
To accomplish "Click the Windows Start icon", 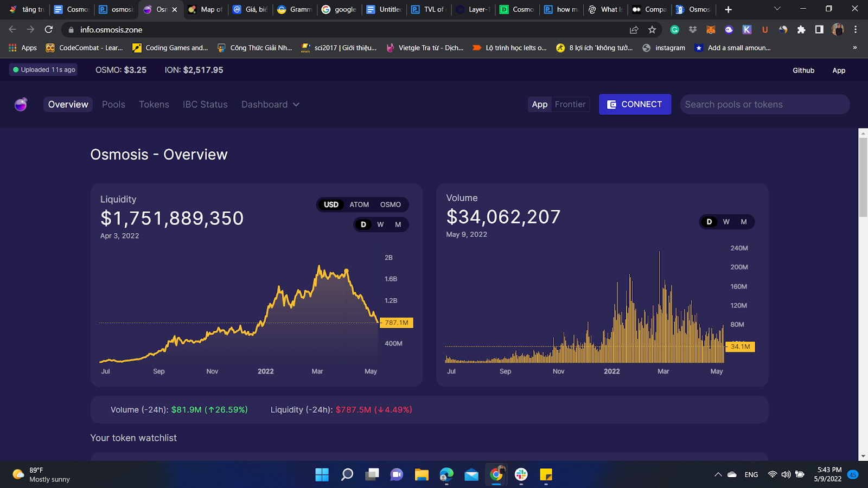I will point(322,474).
